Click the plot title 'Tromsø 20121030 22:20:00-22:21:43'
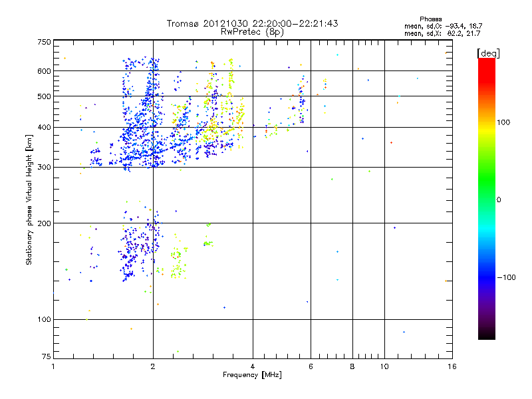 [252, 23]
